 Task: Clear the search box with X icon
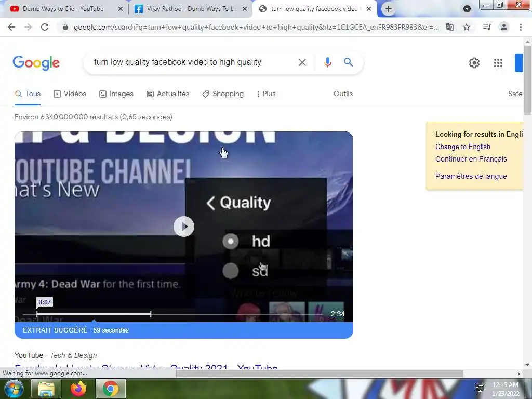(x=302, y=62)
